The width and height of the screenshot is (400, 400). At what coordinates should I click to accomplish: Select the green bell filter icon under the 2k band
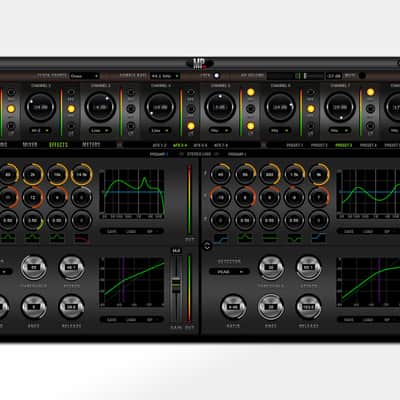coord(33,238)
